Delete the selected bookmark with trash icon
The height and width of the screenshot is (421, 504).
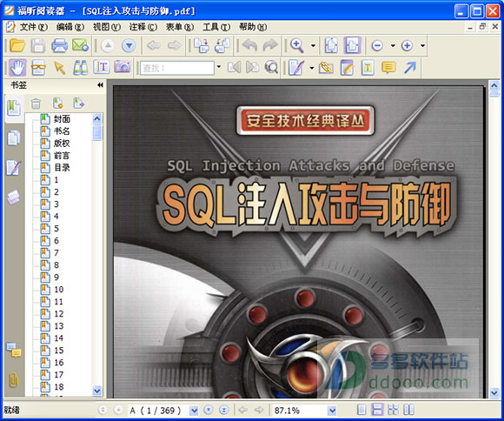[x=36, y=104]
